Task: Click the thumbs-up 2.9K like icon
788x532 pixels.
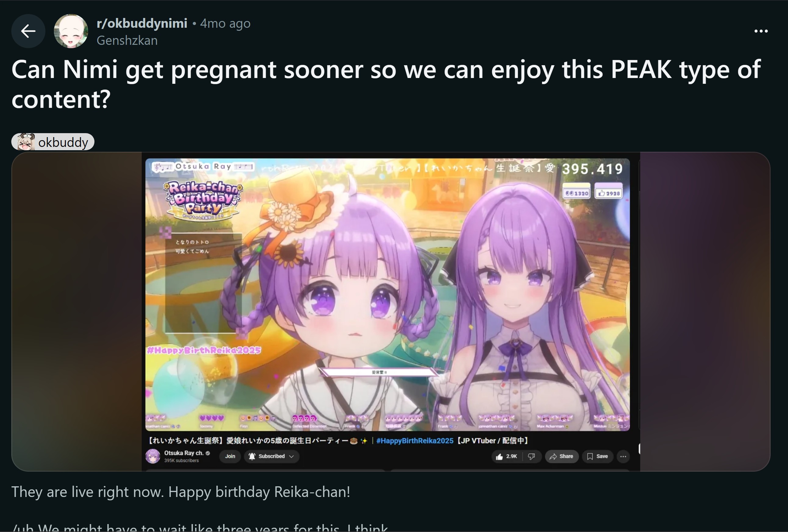Action: click(499, 457)
